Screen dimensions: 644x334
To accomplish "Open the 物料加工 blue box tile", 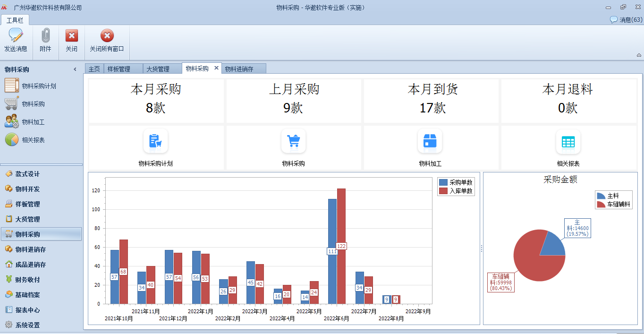I will coord(430,141).
